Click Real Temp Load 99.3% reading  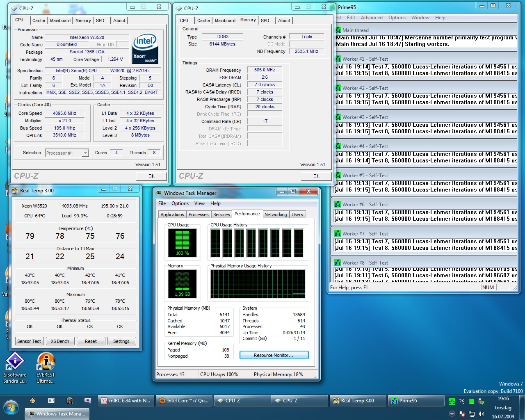click(x=75, y=216)
